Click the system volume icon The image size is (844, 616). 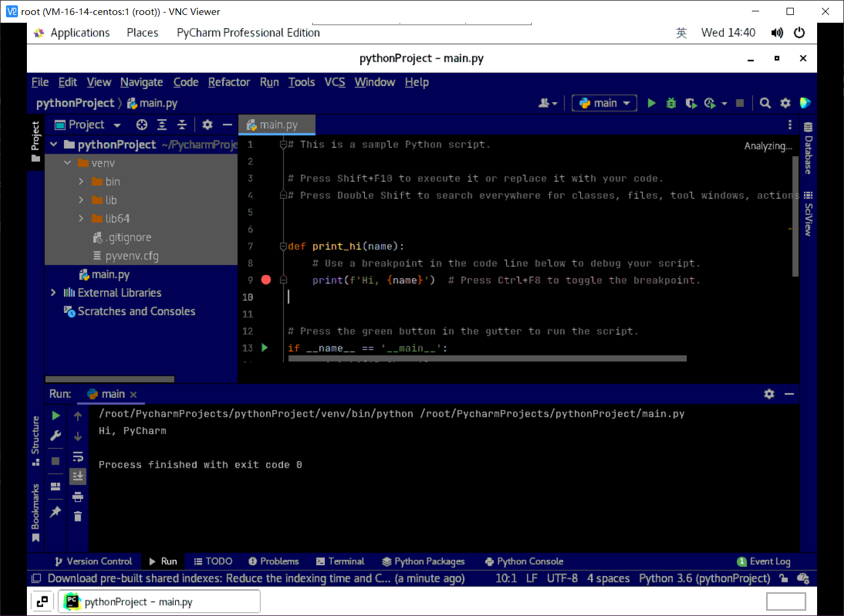(777, 33)
